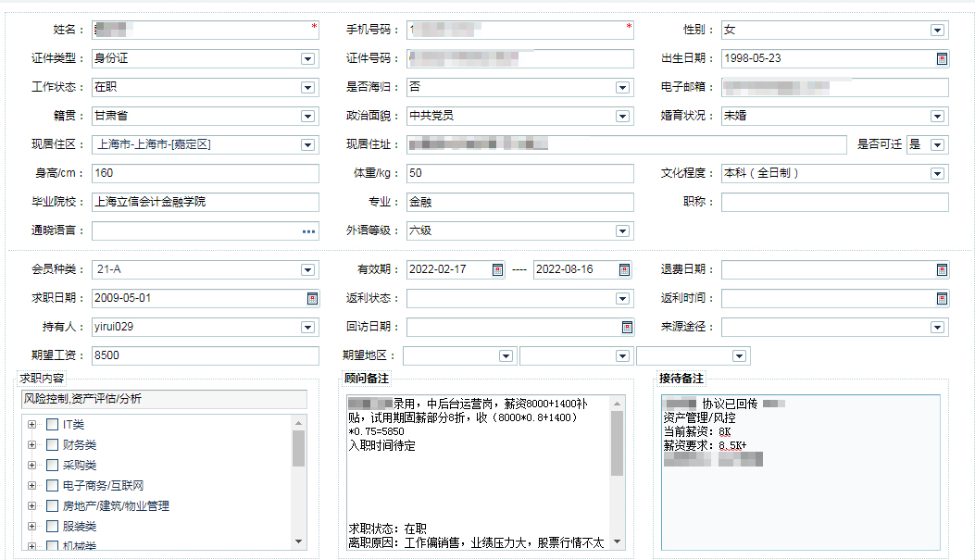Open calendar for 返利时间 field
This screenshot has width=975, height=560.
tap(942, 298)
